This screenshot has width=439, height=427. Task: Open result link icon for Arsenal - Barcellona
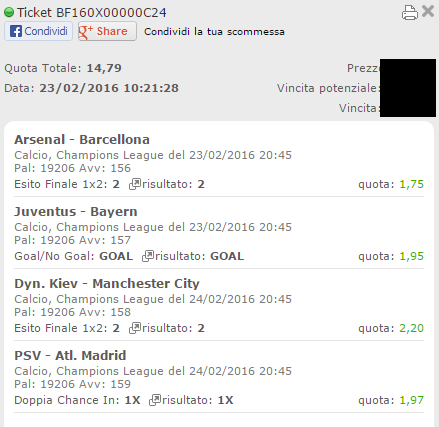[x=135, y=184]
